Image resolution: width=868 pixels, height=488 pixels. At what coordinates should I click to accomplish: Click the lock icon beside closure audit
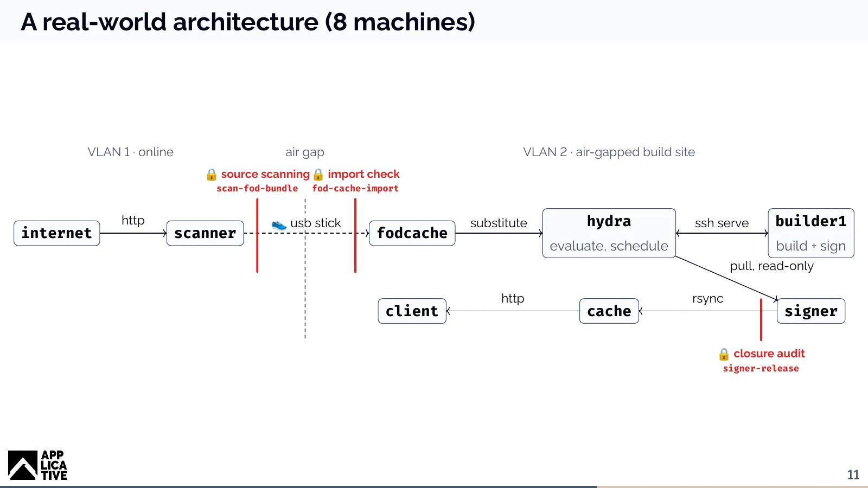724,354
